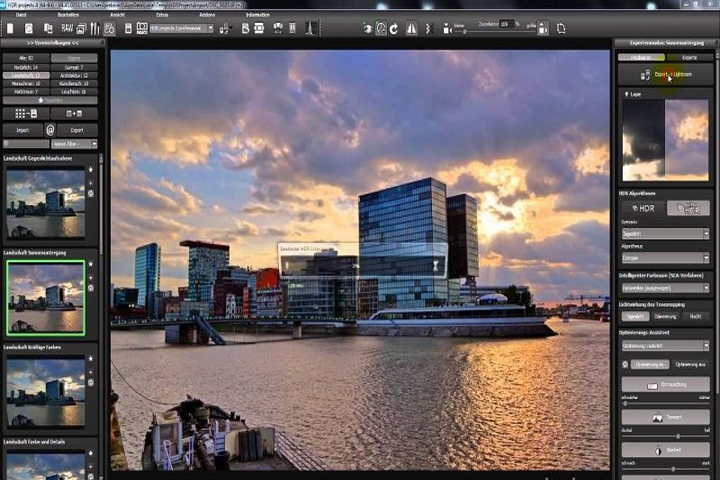720x480 pixels.
Task: Click the crop/rotate page icon at toolbar end
Action: point(561,28)
